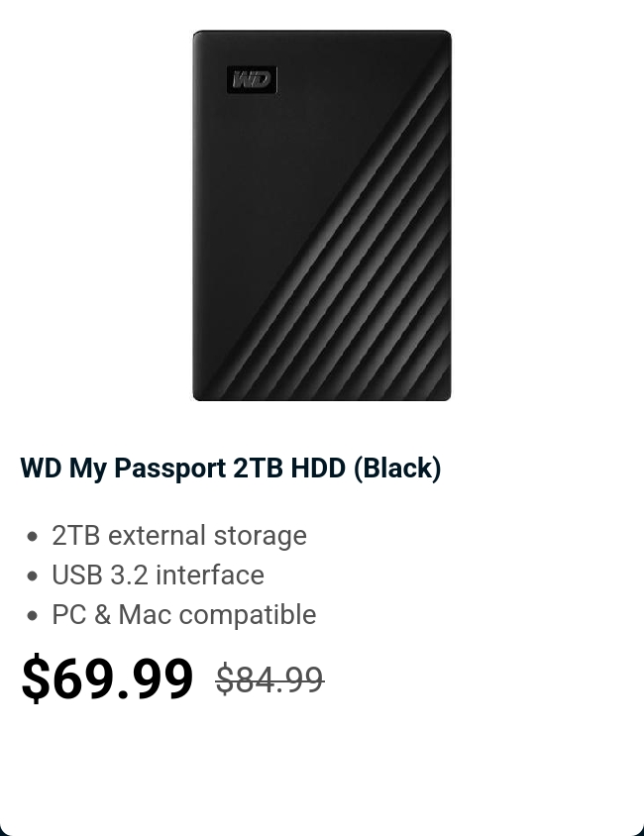Click the bullet dot beside PC & Mac compatible
The width and height of the screenshot is (644, 836).
[x=33, y=615]
